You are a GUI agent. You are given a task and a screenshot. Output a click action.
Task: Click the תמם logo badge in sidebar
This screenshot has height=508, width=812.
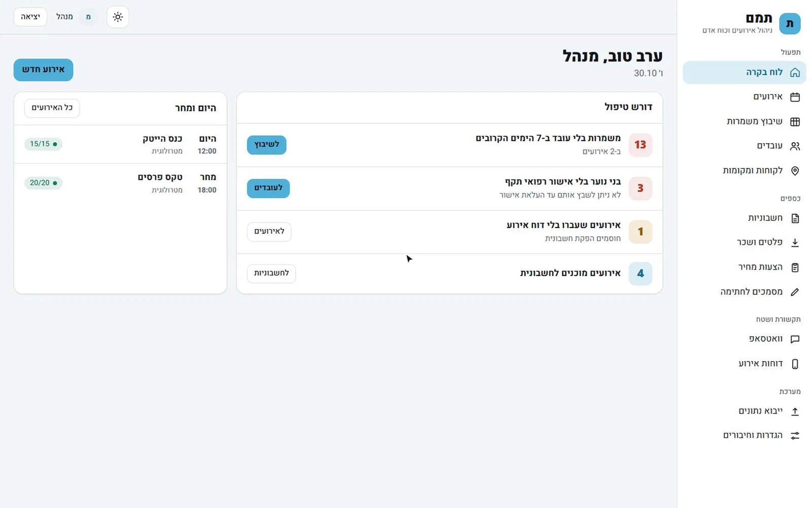790,24
